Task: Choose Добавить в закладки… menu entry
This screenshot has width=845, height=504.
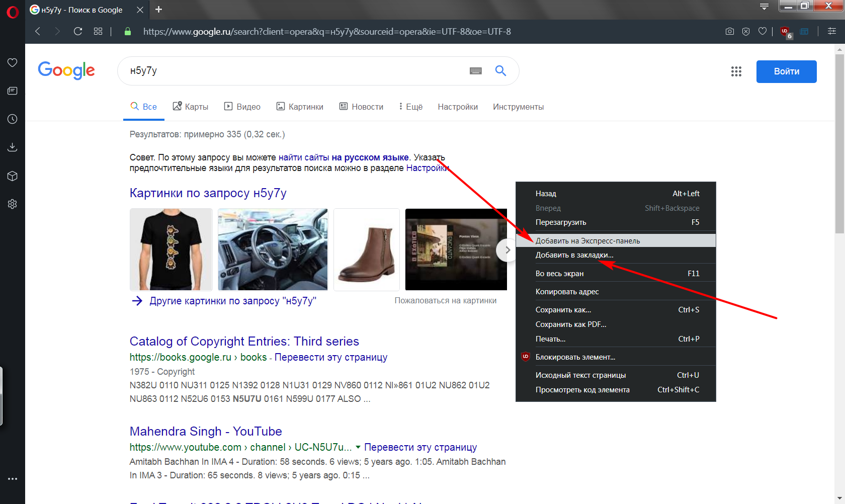Action: tap(616, 255)
